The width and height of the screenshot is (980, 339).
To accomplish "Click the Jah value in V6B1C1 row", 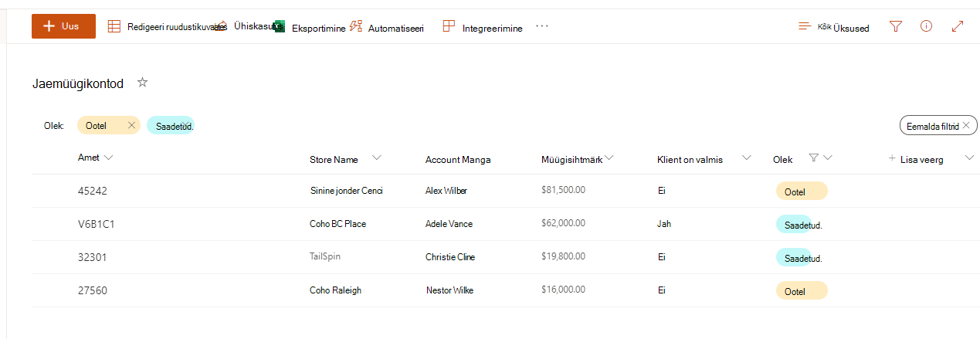I will coord(664,224).
